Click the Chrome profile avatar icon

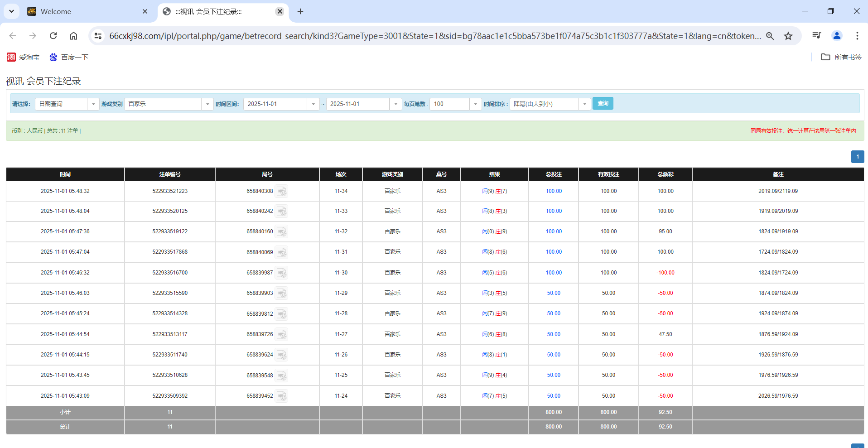[x=836, y=36]
